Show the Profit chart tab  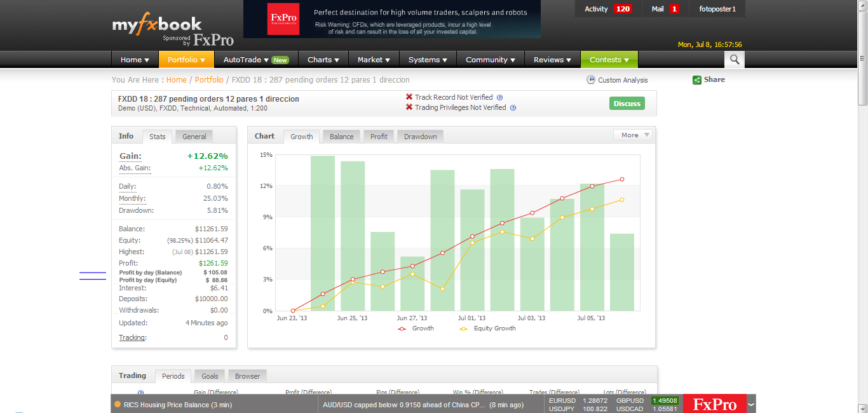tap(379, 137)
